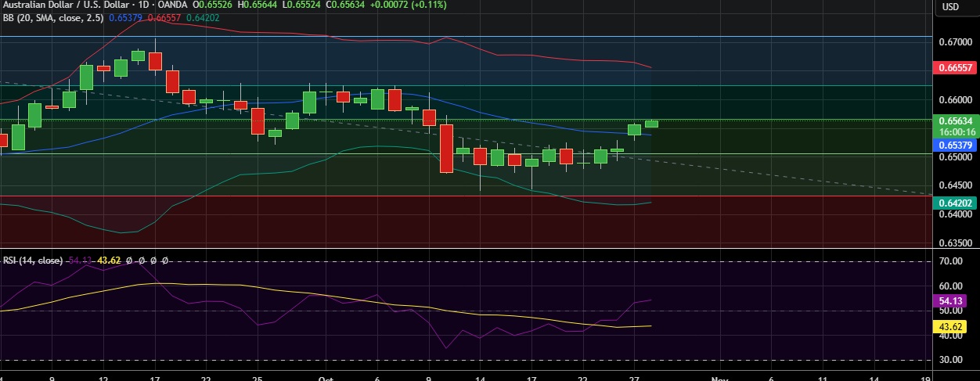Click the 16:00:16 countdown timer tag

pyautogui.click(x=956, y=132)
